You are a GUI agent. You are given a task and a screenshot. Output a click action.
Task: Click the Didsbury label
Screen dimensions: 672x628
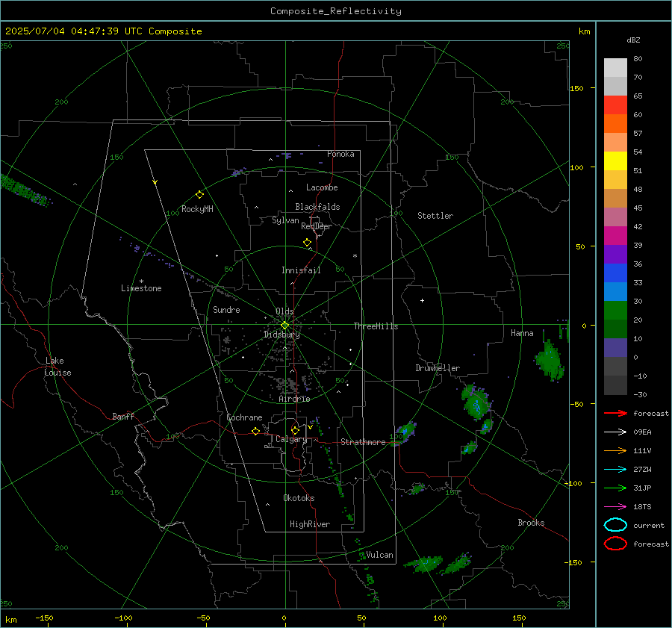[281, 335]
